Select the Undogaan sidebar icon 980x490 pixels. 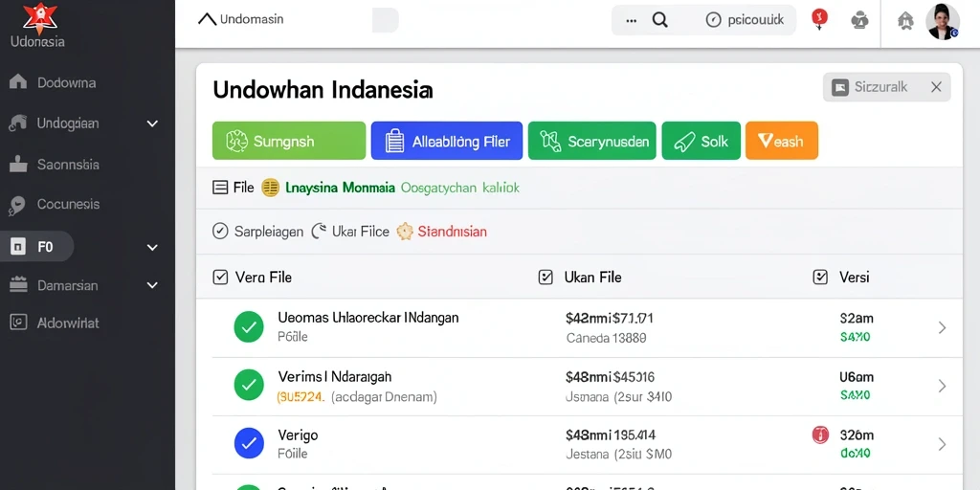[x=17, y=123]
